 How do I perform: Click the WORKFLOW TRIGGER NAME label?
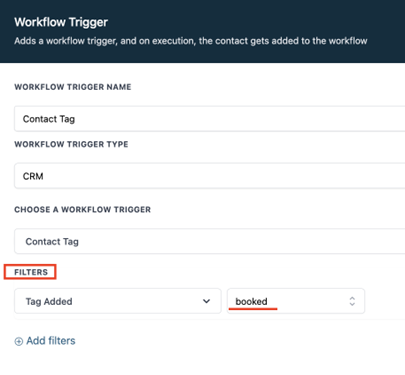pyautogui.click(x=73, y=87)
